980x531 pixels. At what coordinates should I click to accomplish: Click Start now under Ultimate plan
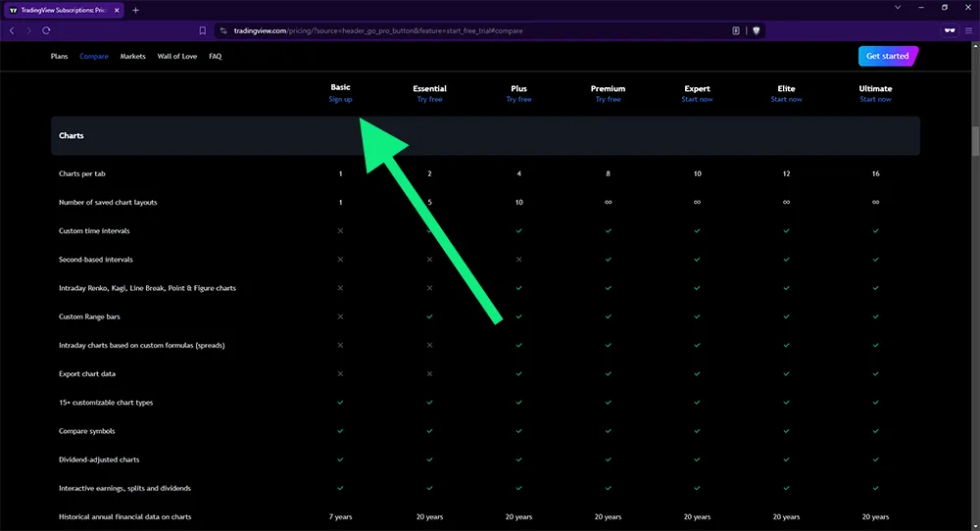click(x=875, y=99)
